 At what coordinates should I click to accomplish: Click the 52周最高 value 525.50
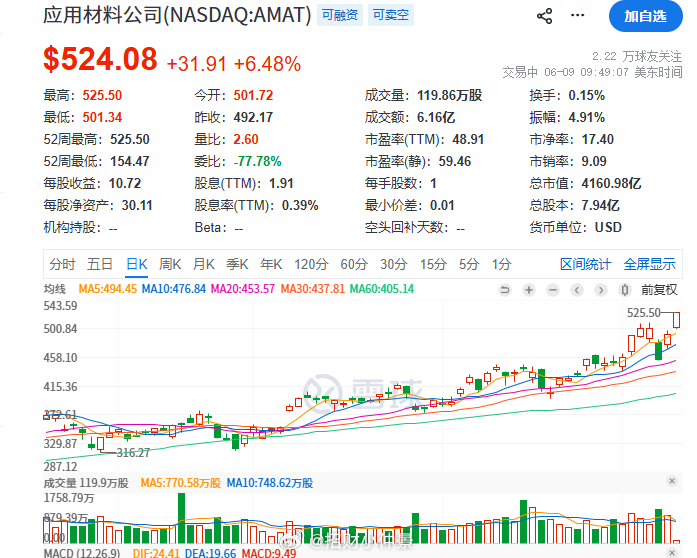coord(130,139)
